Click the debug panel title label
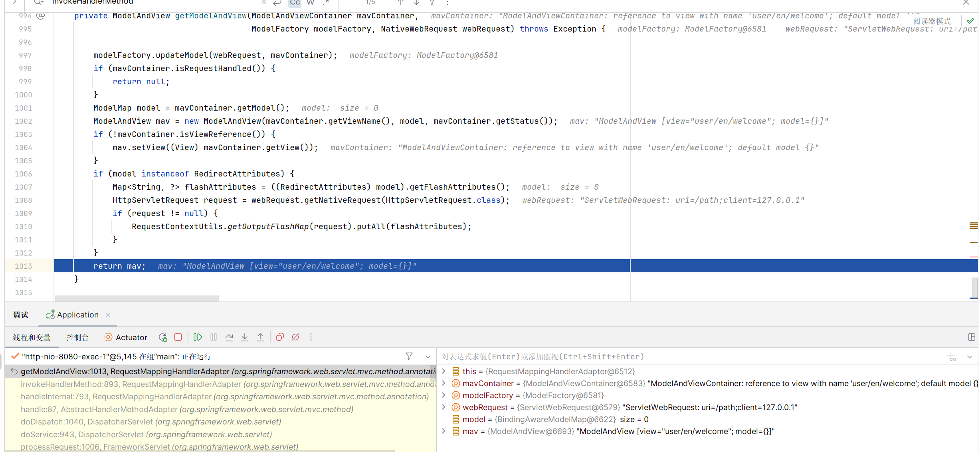This screenshot has height=452, width=980. [21, 315]
